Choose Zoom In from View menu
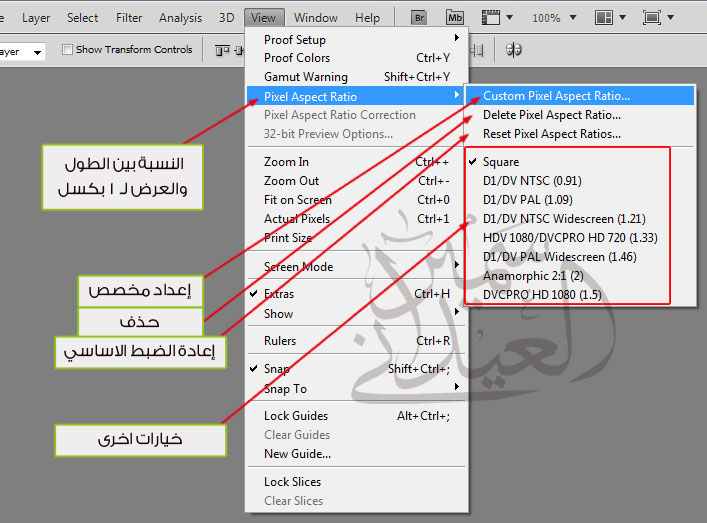 point(357,162)
